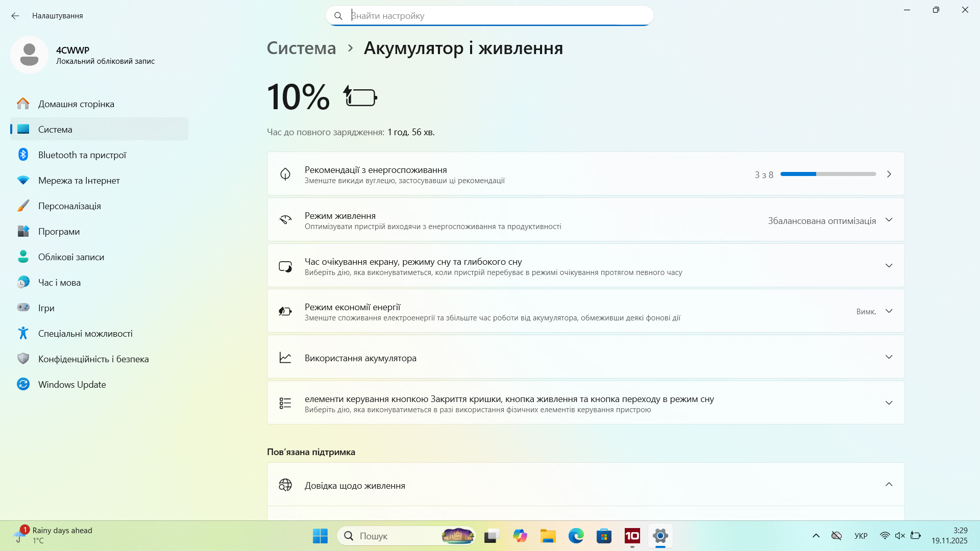Click the Спеціальні можливості accessibility icon

click(23, 333)
